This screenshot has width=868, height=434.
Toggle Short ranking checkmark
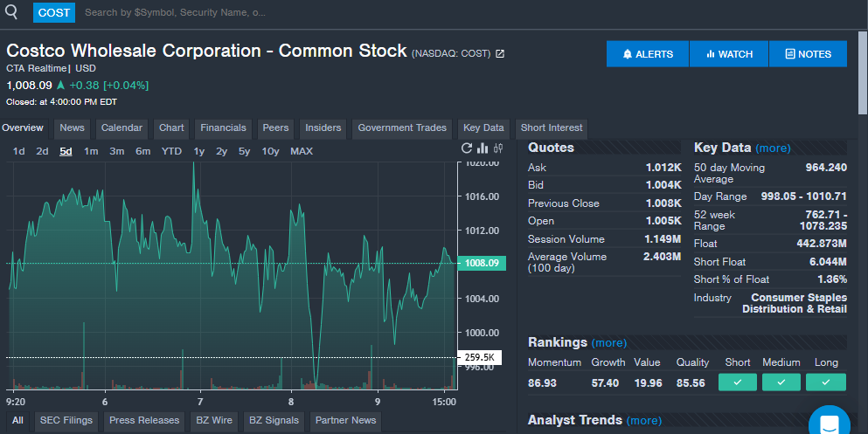tap(738, 382)
